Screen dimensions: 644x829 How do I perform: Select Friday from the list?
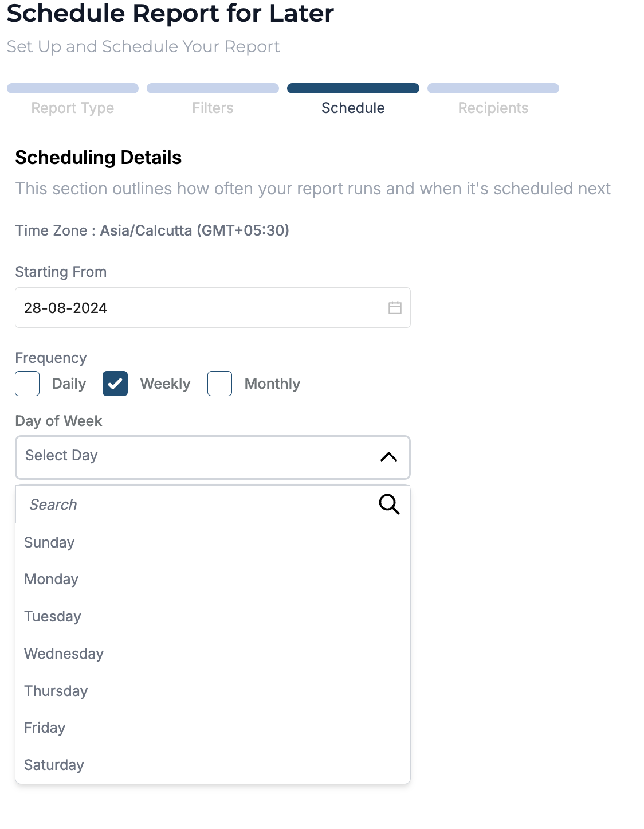pos(45,728)
